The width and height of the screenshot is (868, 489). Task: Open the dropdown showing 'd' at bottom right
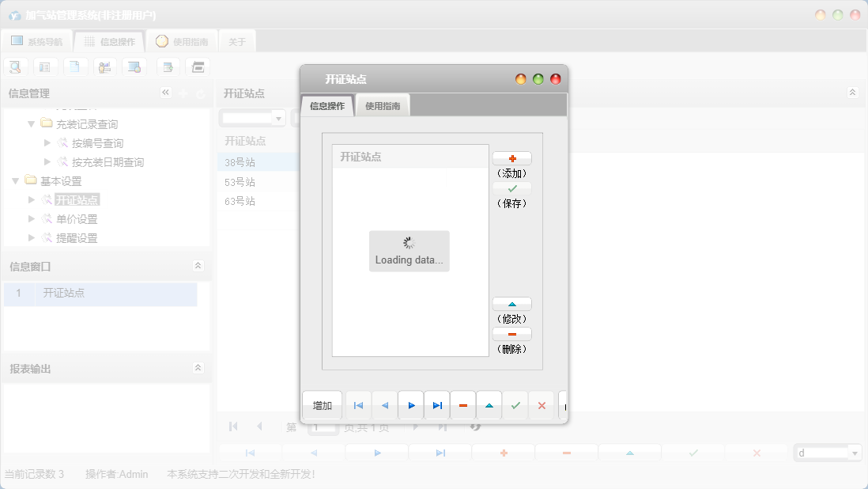855,453
